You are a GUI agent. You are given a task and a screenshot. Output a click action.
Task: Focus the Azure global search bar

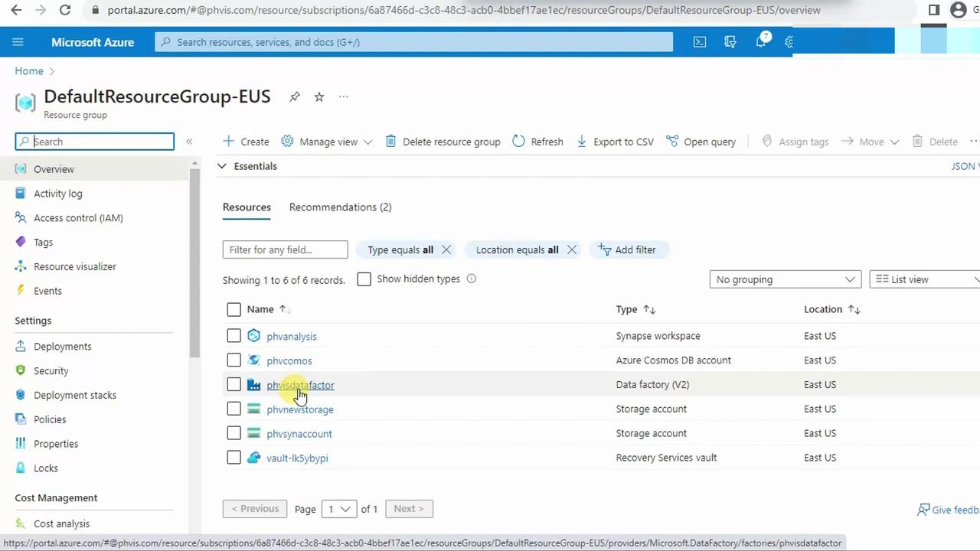tap(414, 42)
